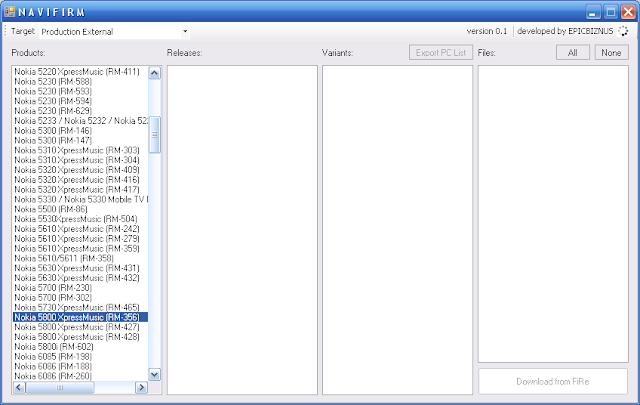The image size is (640, 405).
Task: Click Download from FiRe button
Action: [x=553, y=381]
